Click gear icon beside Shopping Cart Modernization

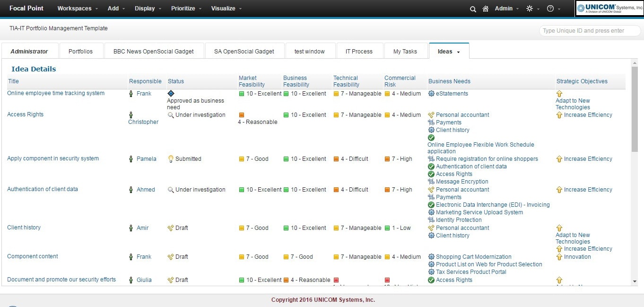[431, 257]
